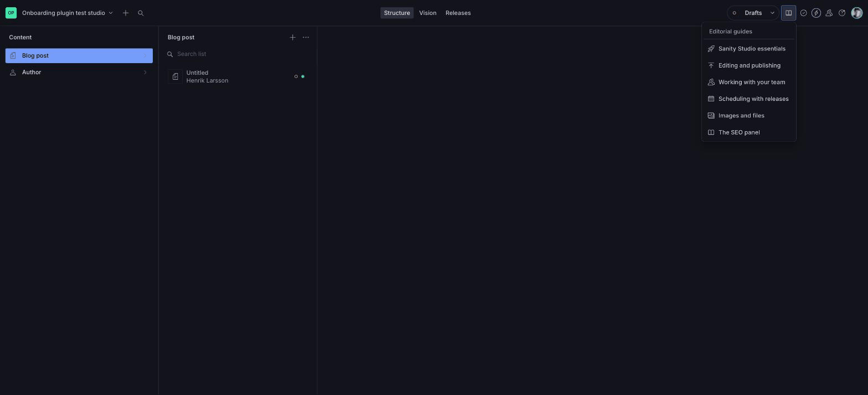Click the users icon beside Working with your team
This screenshot has height=395, width=868.
pos(711,82)
